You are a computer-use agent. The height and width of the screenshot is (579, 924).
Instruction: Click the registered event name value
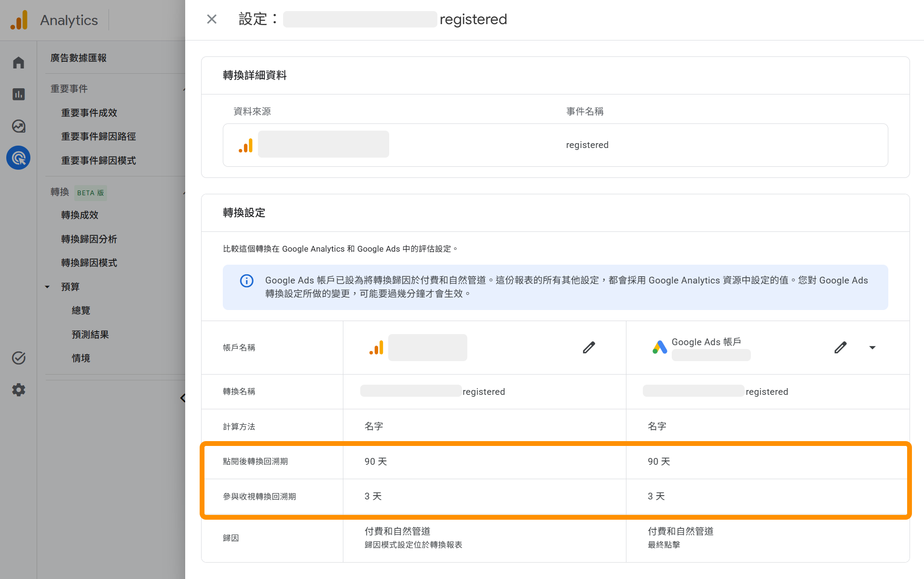click(587, 145)
